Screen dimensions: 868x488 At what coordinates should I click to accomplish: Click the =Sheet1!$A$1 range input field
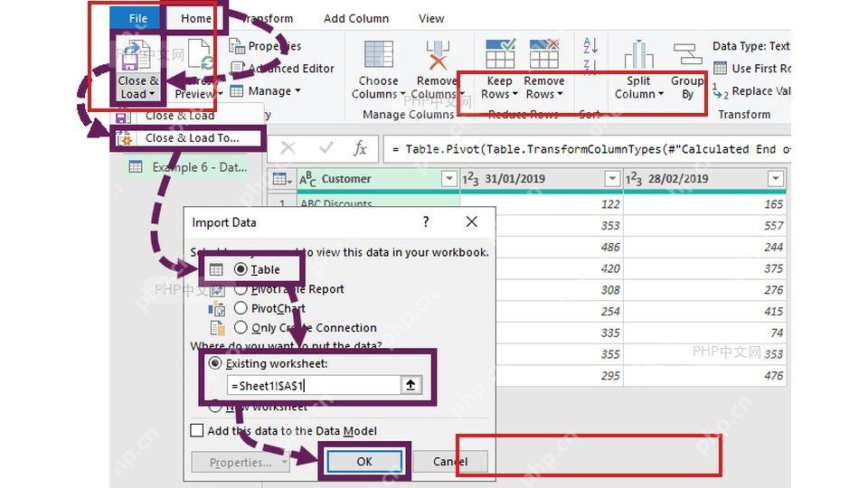314,386
